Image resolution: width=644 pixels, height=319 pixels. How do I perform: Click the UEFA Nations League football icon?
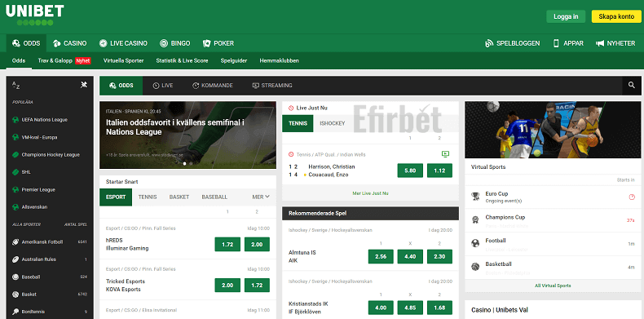click(x=15, y=120)
